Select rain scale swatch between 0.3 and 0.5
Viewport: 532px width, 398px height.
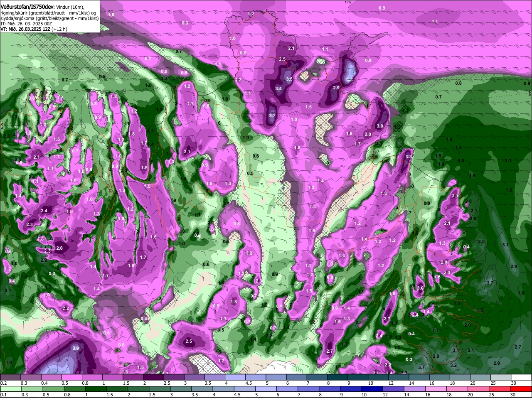32,389
